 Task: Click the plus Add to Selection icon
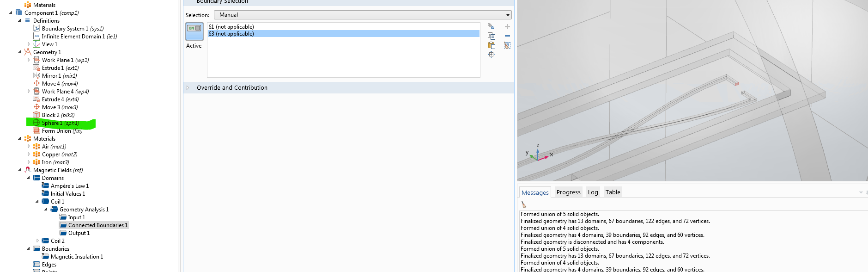click(507, 27)
